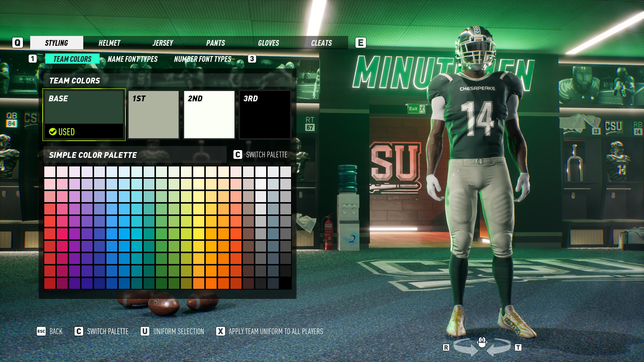This screenshot has width=644, height=362.
Task: Pick the lightest gray swatch at palette top-right corner
Action: (285, 172)
